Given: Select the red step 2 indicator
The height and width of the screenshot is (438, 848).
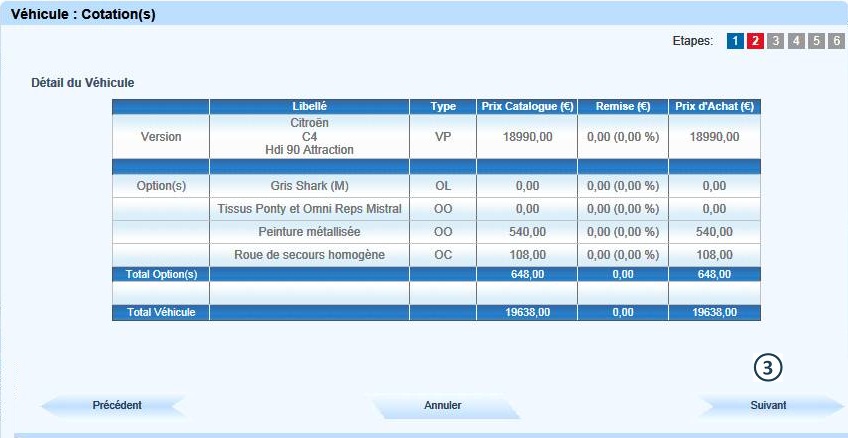Looking at the screenshot, I should pos(755,41).
